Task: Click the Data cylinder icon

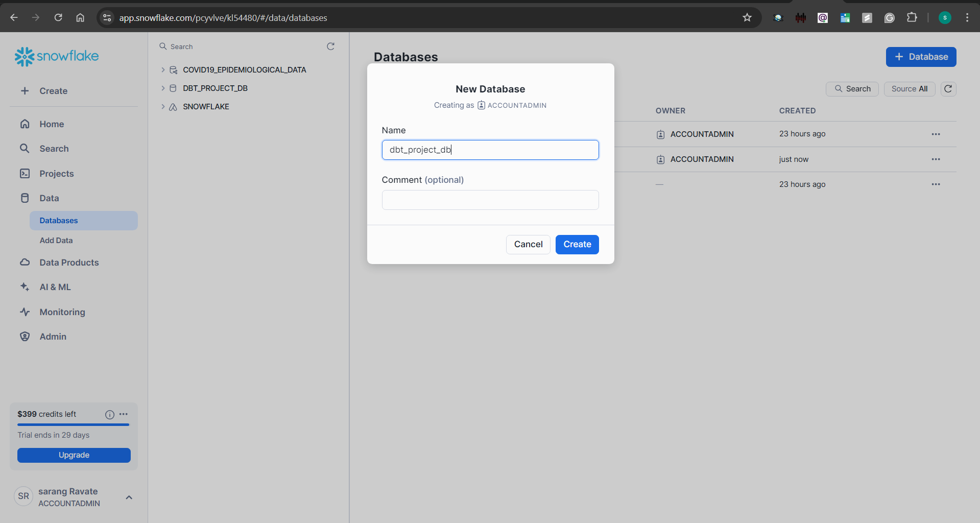Action: 25,198
